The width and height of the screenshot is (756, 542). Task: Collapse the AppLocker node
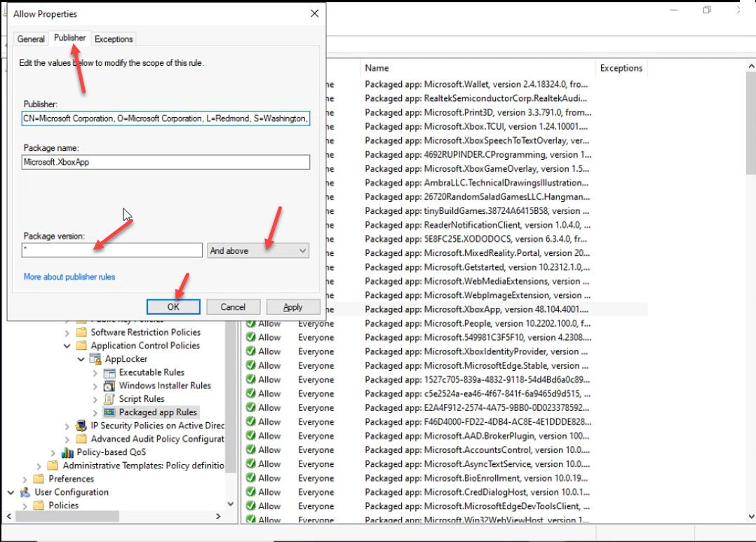(x=81, y=359)
